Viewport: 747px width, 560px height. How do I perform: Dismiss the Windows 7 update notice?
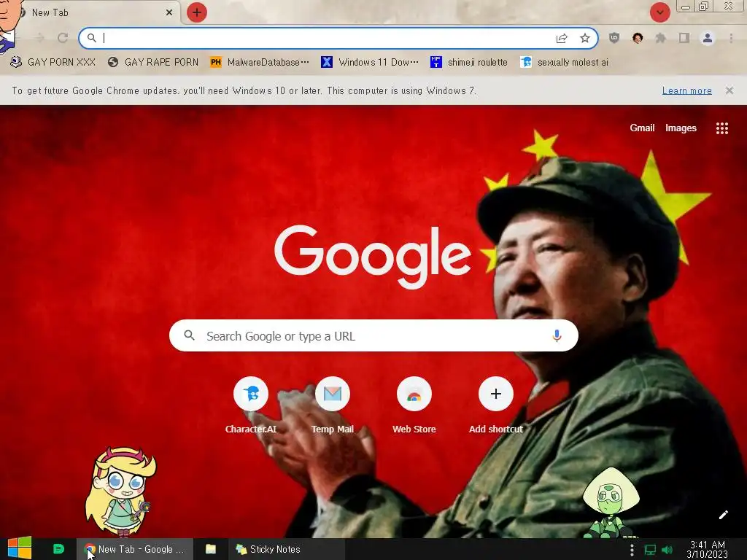pos(729,90)
